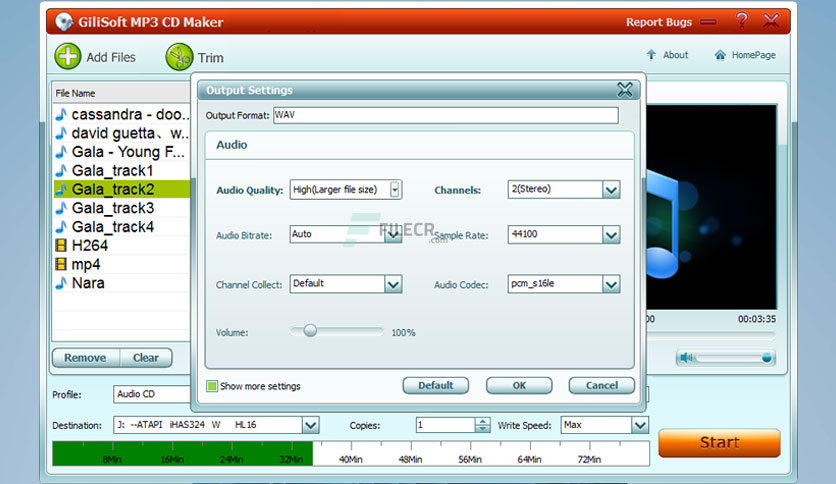Screen dimensions: 836x484
Task: Expand the Channel Collect dropdown
Action: 393,284
